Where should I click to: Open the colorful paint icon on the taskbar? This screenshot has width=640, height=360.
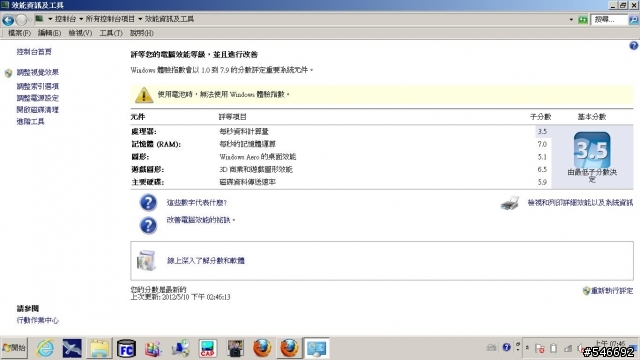(153, 349)
